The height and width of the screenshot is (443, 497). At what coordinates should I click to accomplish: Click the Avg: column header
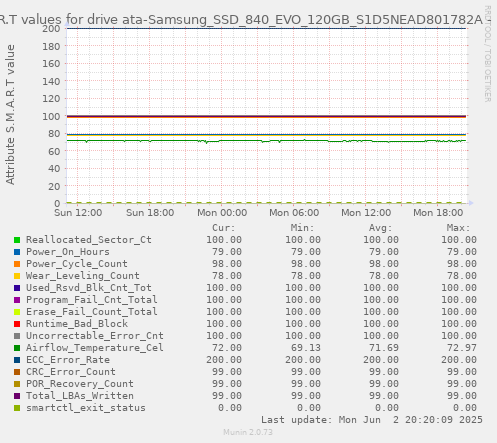tap(380, 228)
